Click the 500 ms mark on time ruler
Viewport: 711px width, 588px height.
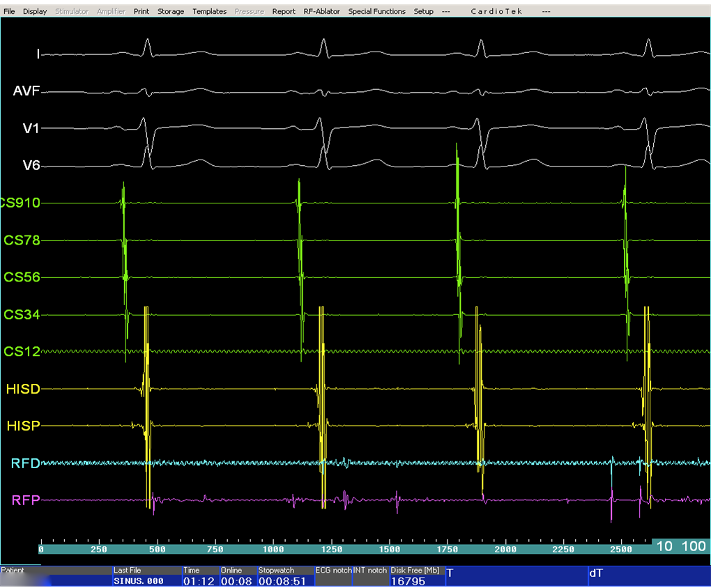coord(158,550)
